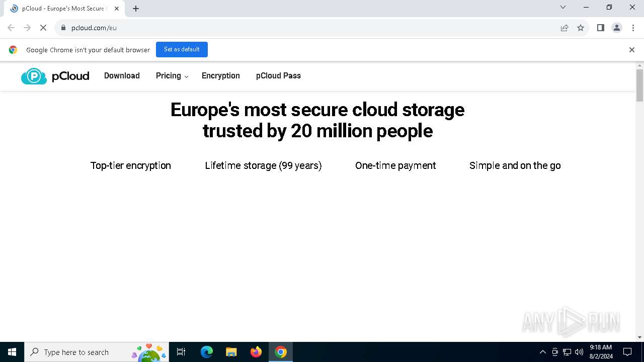The width and height of the screenshot is (644, 362).
Task: Open the tab search chevron
Action: click(x=563, y=8)
